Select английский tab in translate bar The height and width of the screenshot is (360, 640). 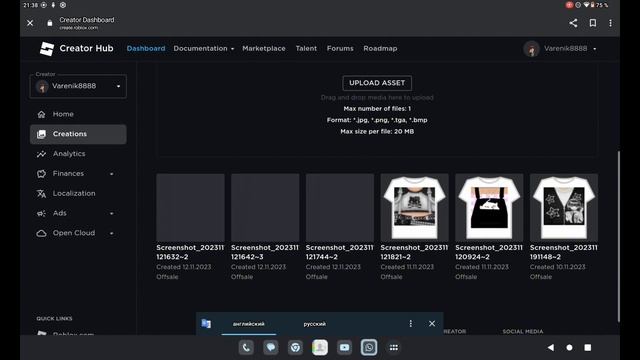[x=249, y=324]
